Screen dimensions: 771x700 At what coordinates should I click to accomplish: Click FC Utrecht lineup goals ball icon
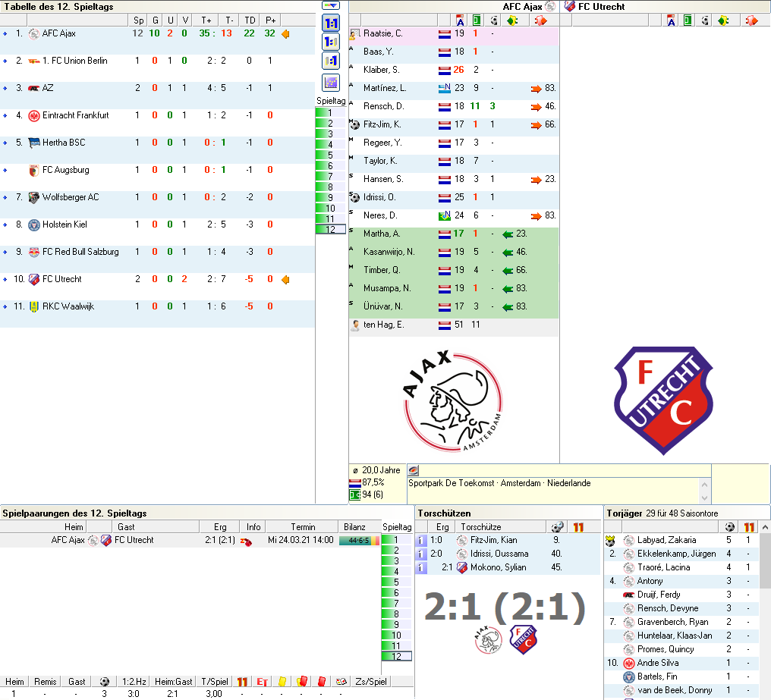(705, 20)
